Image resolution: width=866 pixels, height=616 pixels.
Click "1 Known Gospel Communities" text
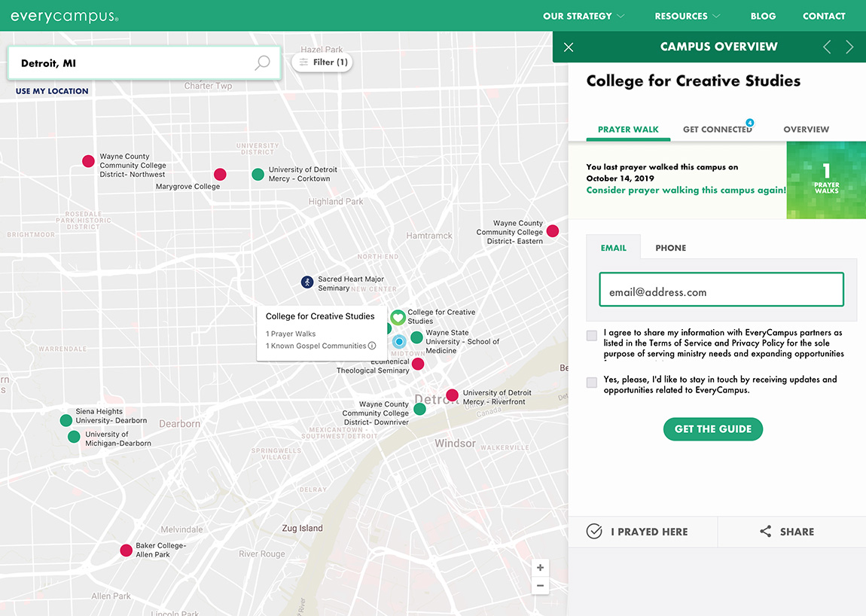pos(316,346)
